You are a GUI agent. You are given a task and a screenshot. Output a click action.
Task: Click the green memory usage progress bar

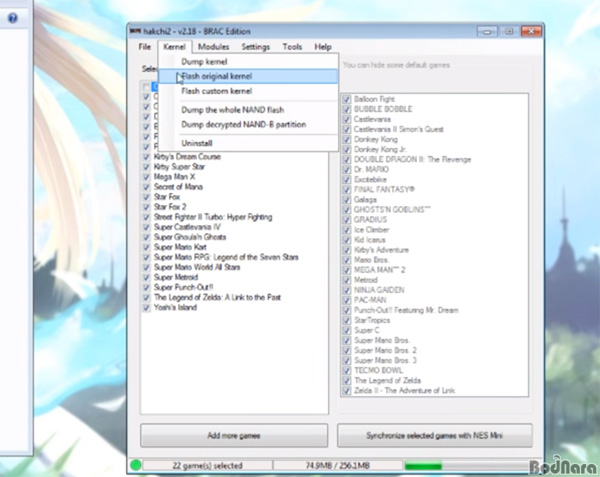click(x=423, y=466)
